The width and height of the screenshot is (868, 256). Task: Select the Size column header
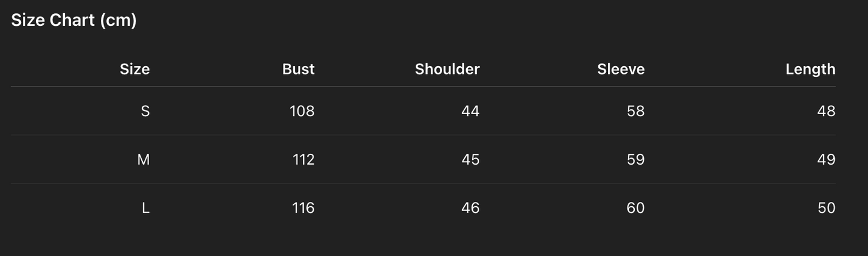(x=135, y=69)
